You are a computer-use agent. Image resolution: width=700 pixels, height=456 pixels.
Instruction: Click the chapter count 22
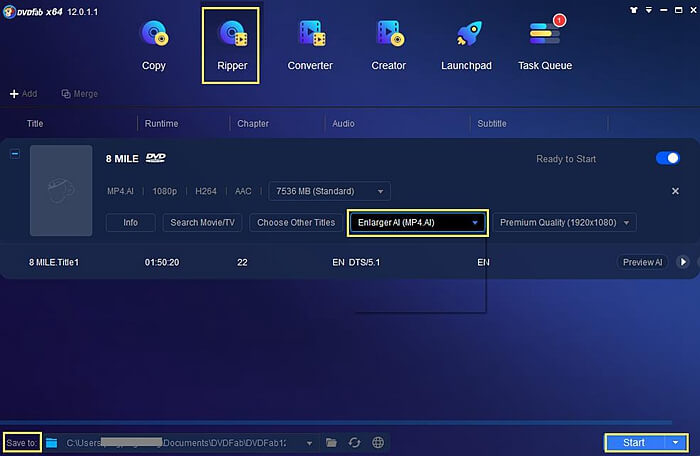(x=242, y=262)
